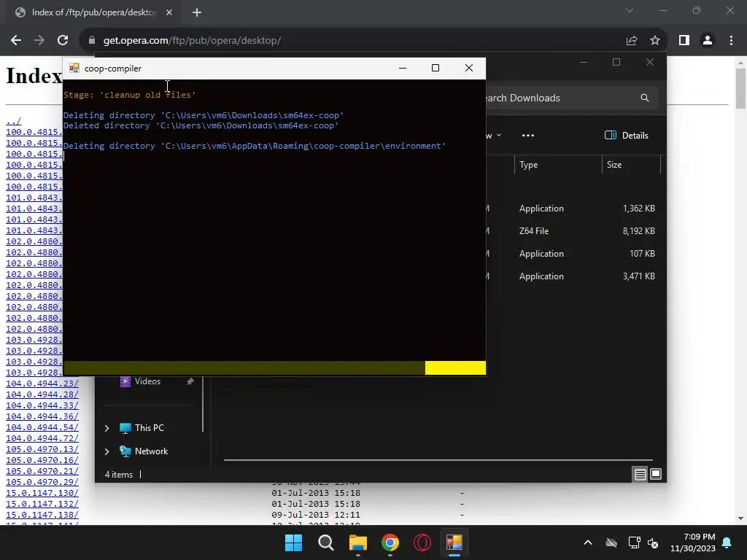The width and height of the screenshot is (747, 560).
Task: Switch File Explorer to details list view
Action: pyautogui.click(x=640, y=474)
